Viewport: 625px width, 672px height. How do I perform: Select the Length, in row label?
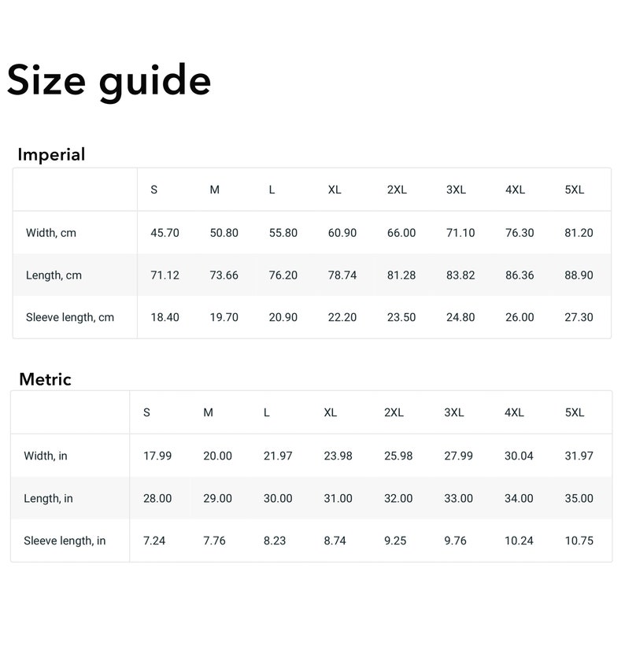click(48, 498)
